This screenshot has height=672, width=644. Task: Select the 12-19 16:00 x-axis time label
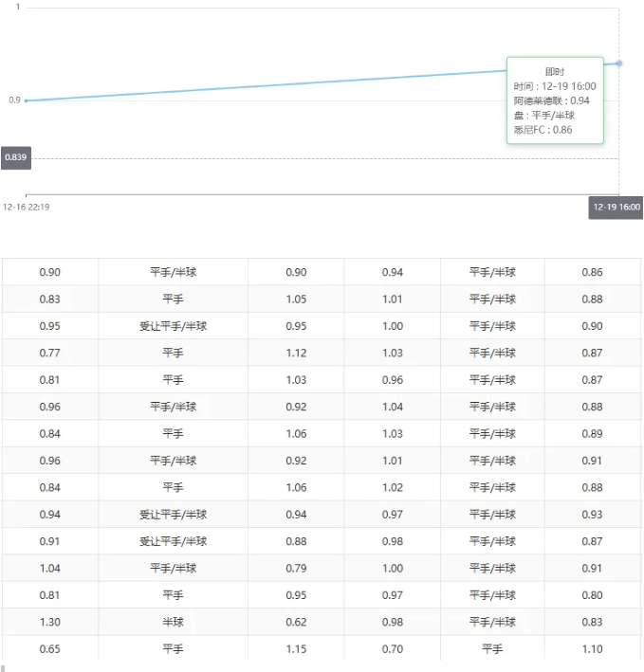(x=616, y=207)
